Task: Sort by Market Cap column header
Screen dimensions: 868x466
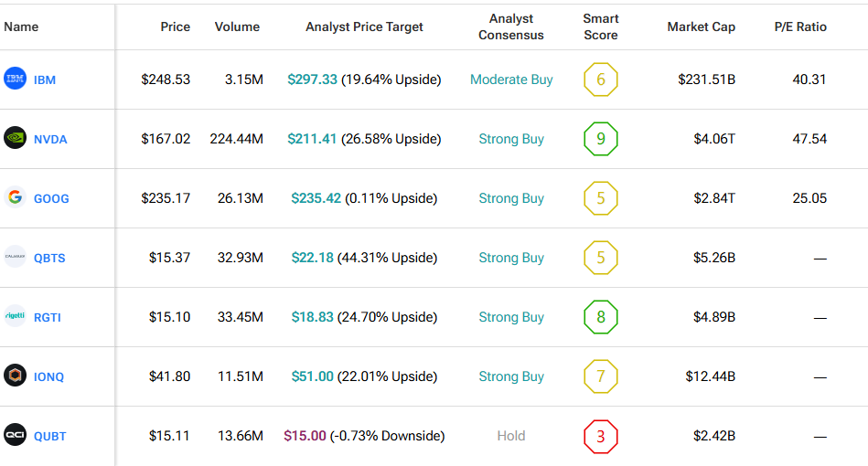Action: 701,26
